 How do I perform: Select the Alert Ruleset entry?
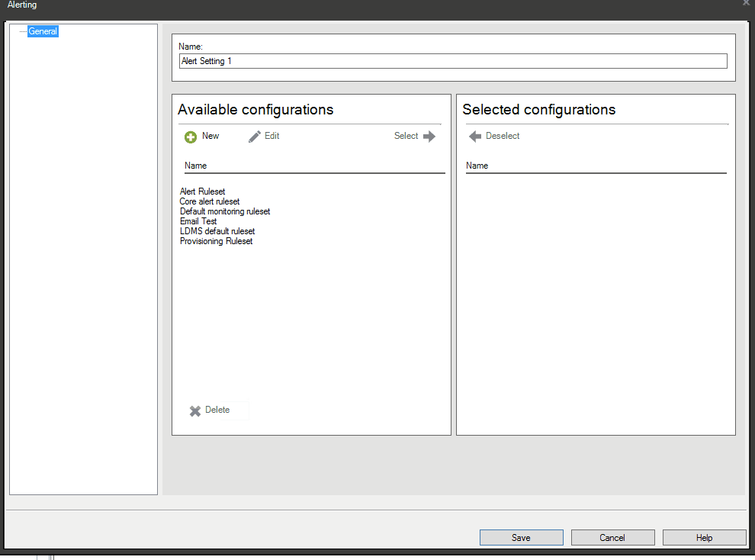202,191
